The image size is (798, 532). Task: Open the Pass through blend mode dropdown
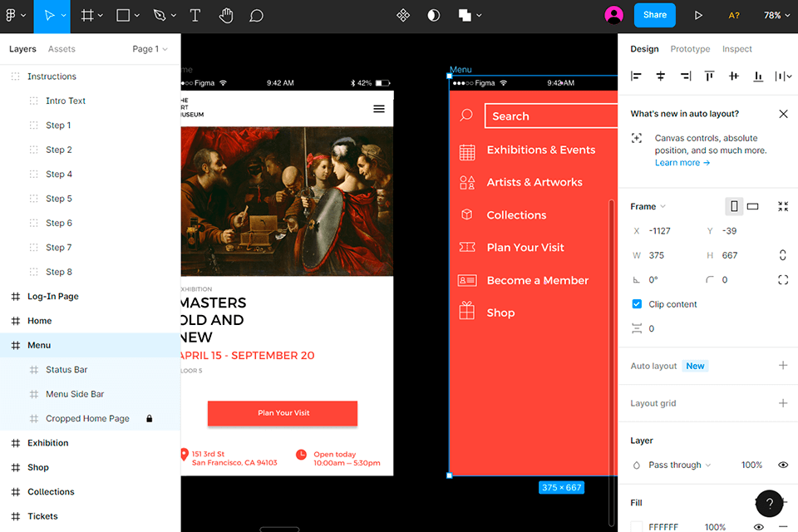[x=679, y=465]
